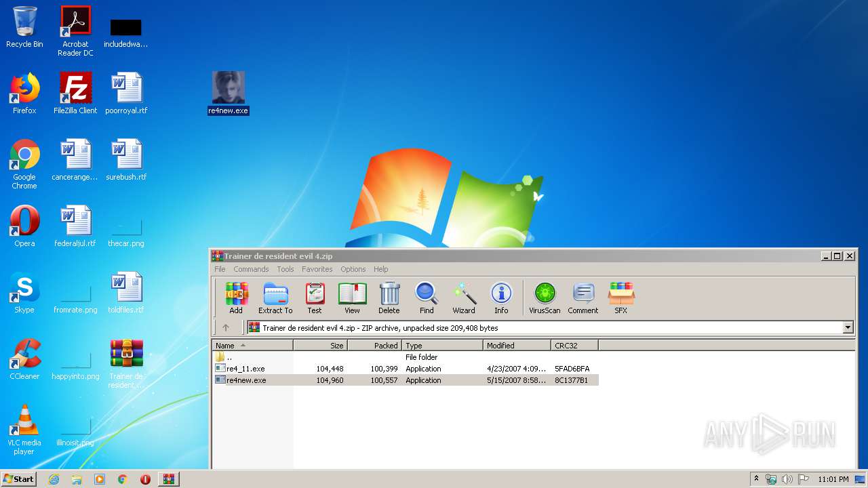Open the Commands menu
The height and width of the screenshot is (488, 868).
[x=251, y=269]
